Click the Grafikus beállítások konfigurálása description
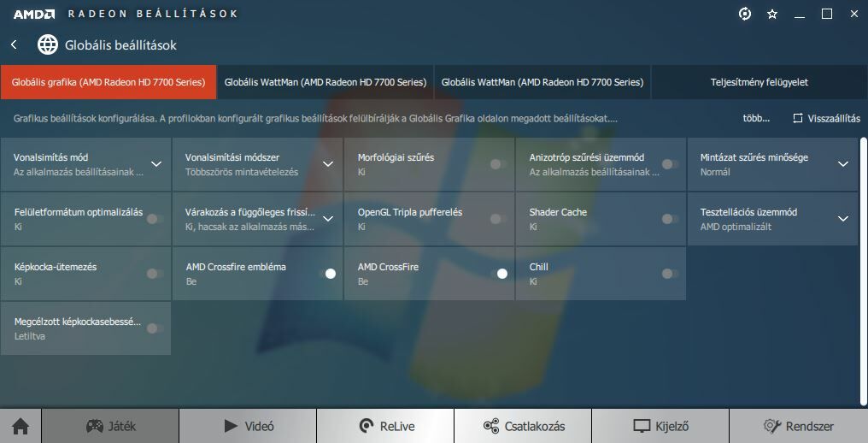Screen dimensions: 868x443 tap(315, 118)
